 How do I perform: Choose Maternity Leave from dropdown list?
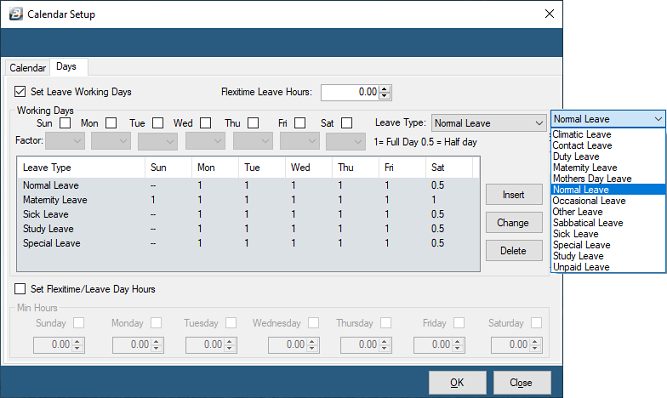pyautogui.click(x=608, y=168)
